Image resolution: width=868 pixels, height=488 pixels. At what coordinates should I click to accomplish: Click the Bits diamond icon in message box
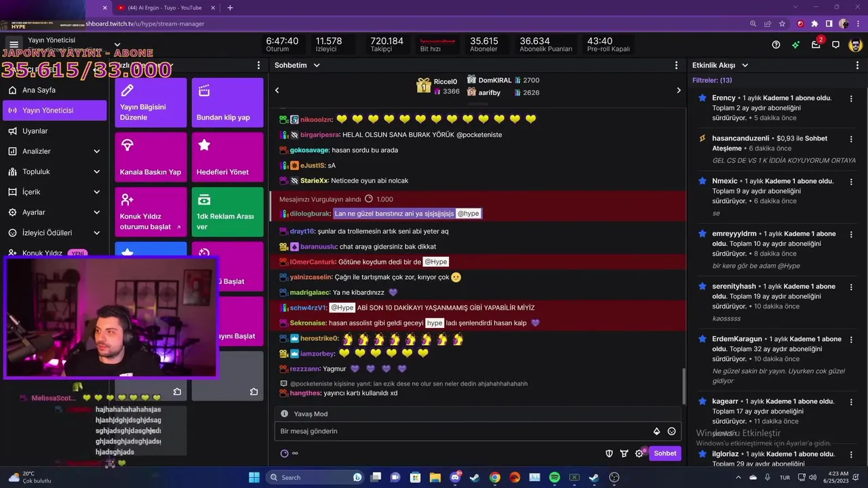(x=656, y=431)
